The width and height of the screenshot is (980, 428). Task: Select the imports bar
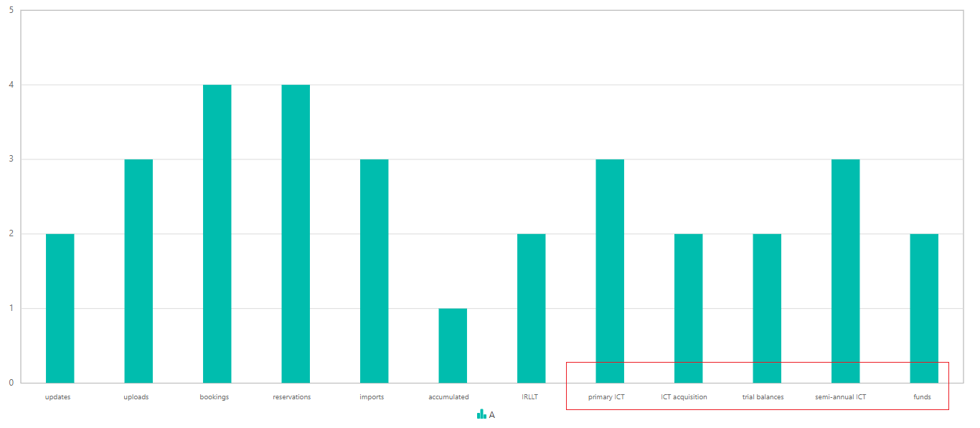point(374,271)
